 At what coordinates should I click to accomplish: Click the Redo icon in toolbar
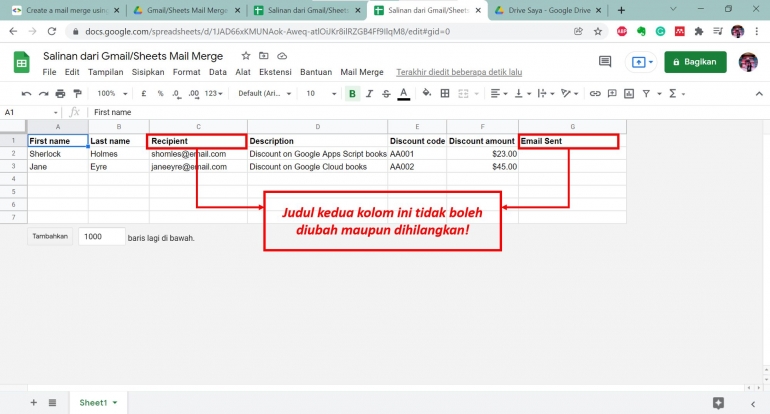click(44, 93)
